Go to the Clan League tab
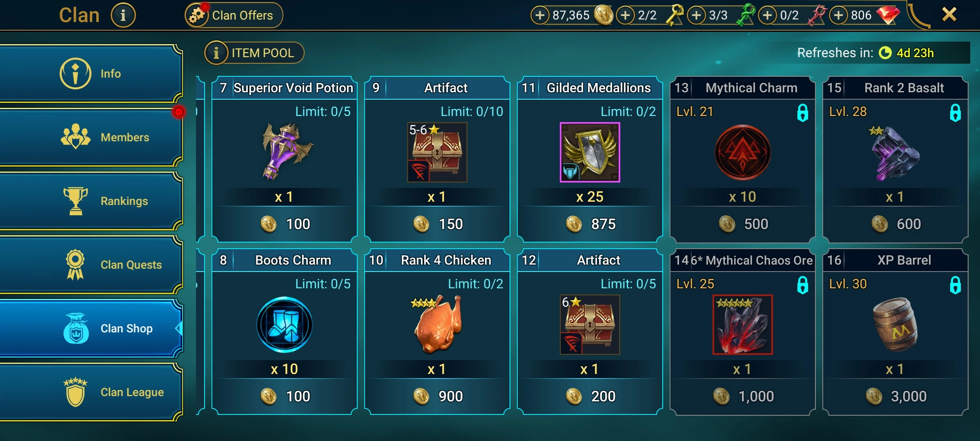980x441 pixels. [91, 392]
